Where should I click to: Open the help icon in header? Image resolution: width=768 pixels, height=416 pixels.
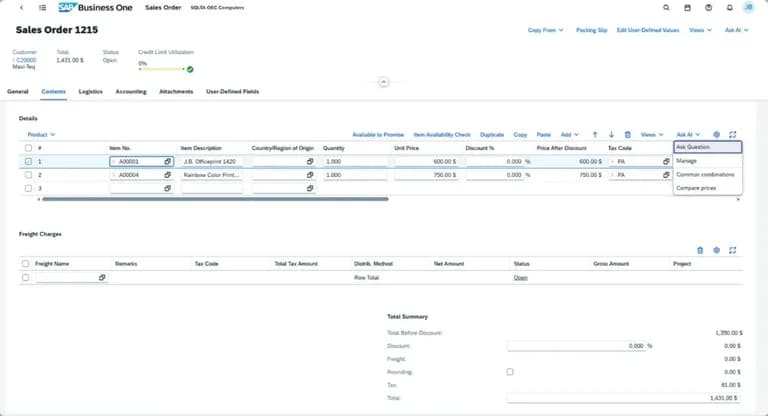click(708, 8)
